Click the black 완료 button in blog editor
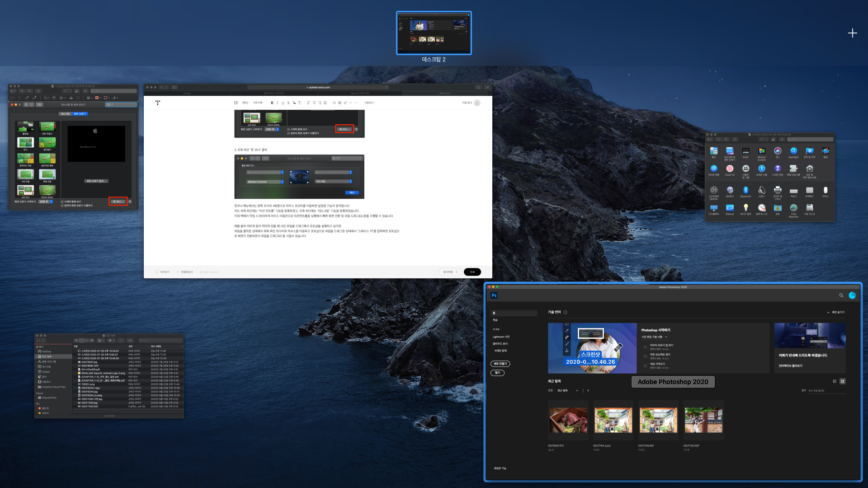 pyautogui.click(x=472, y=272)
